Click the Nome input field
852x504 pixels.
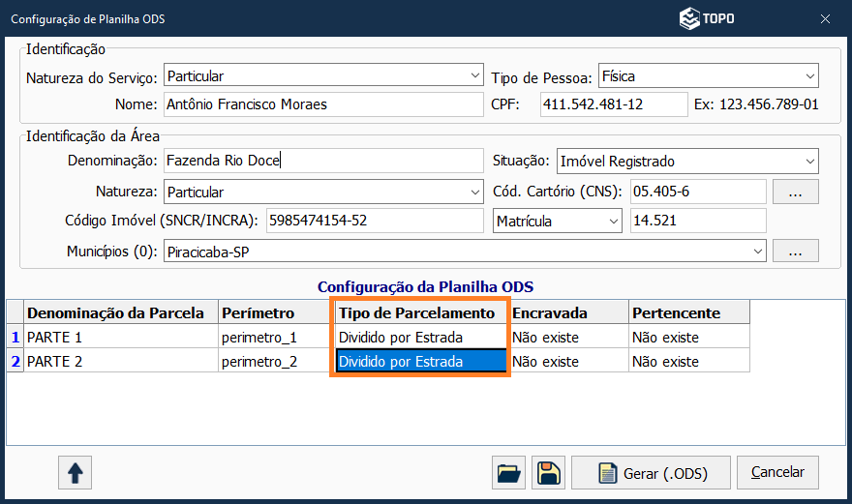[x=322, y=104]
